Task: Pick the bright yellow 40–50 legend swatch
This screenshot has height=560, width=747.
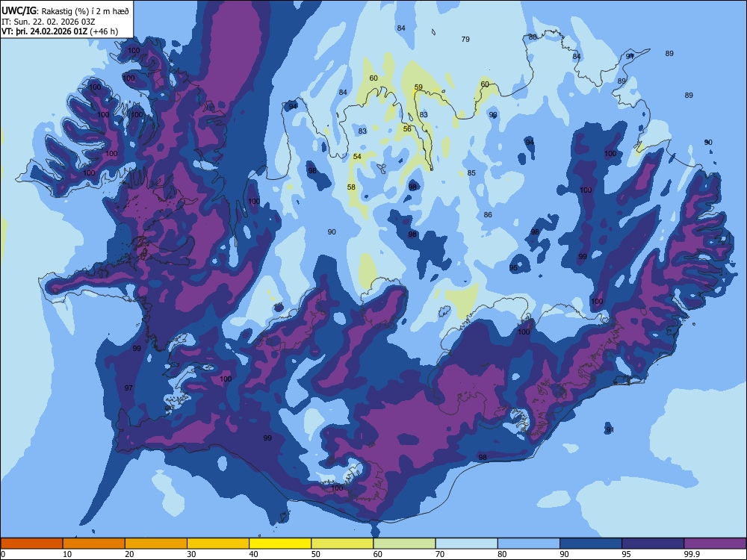Action: (x=280, y=544)
